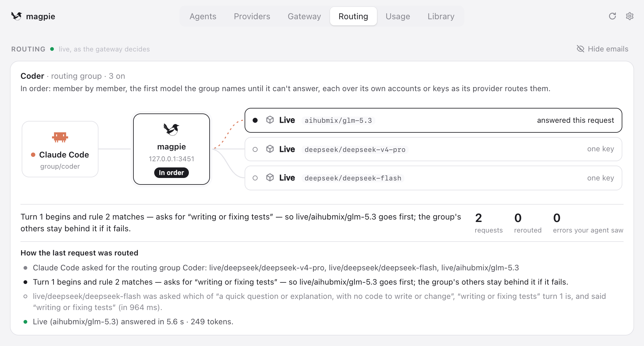Go to the Gateway tab
This screenshot has width=644, height=346.
pyautogui.click(x=304, y=16)
